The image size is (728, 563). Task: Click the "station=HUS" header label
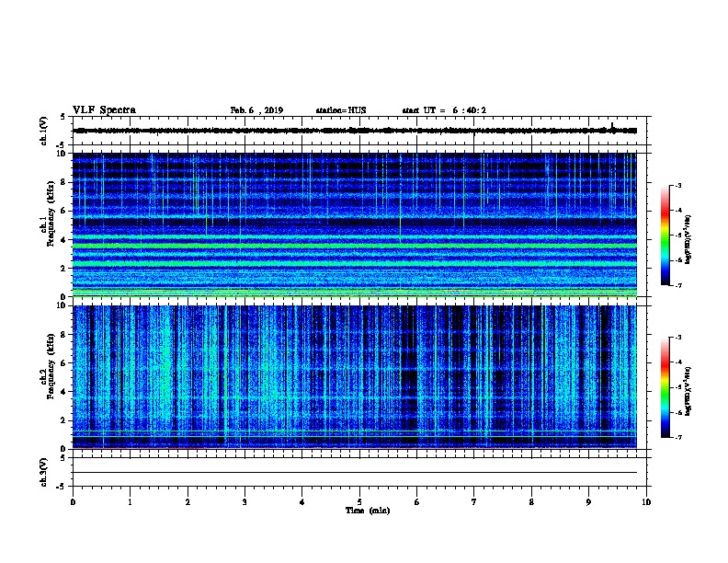click(341, 110)
